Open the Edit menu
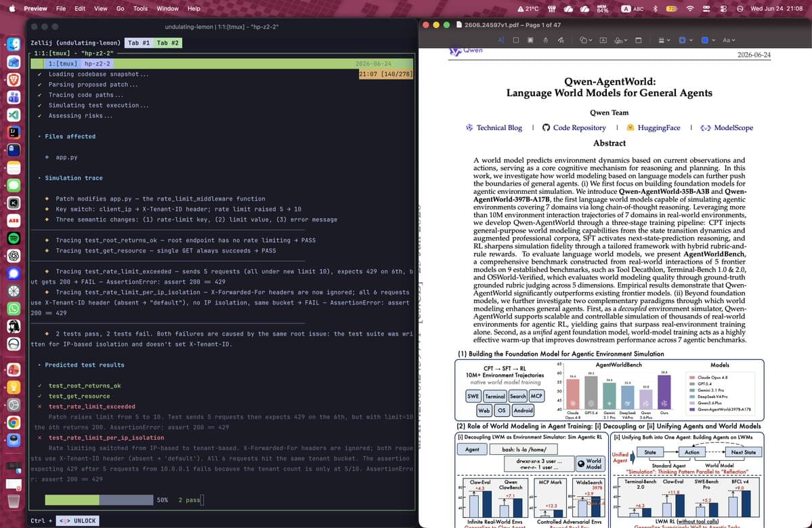 [80, 8]
